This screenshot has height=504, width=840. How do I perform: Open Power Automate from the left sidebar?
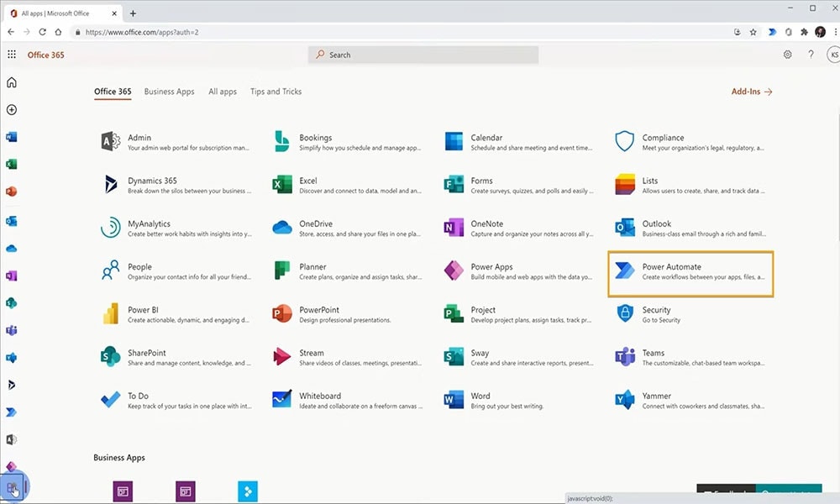(12, 412)
